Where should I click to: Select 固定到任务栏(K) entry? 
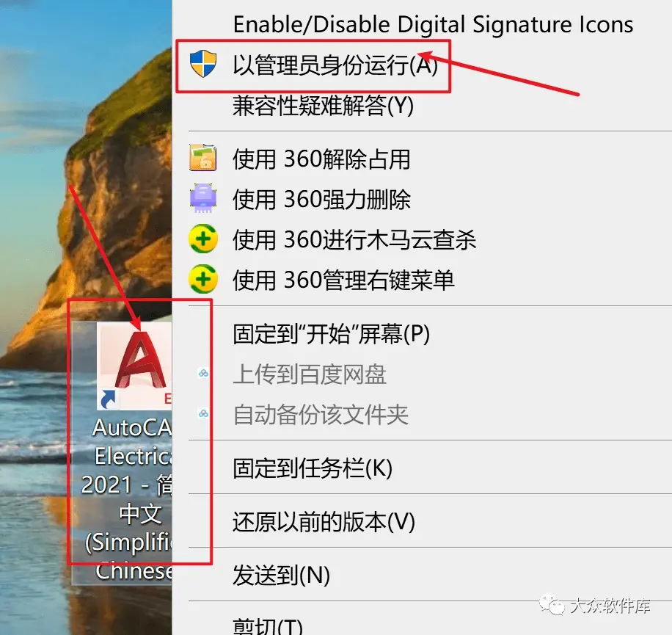[313, 468]
